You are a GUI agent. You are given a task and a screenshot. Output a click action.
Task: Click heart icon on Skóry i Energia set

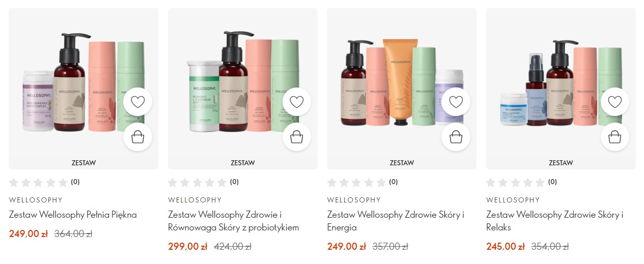coord(456,102)
